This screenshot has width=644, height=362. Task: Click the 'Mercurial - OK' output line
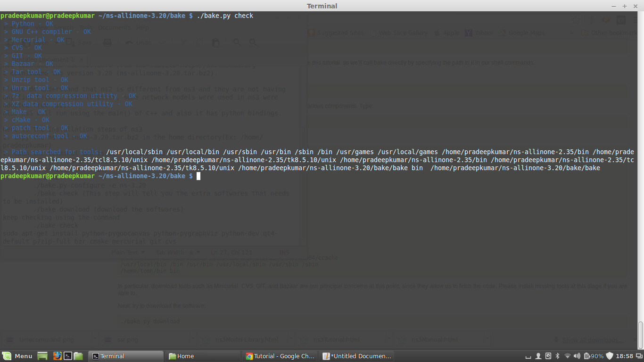pos(34,40)
